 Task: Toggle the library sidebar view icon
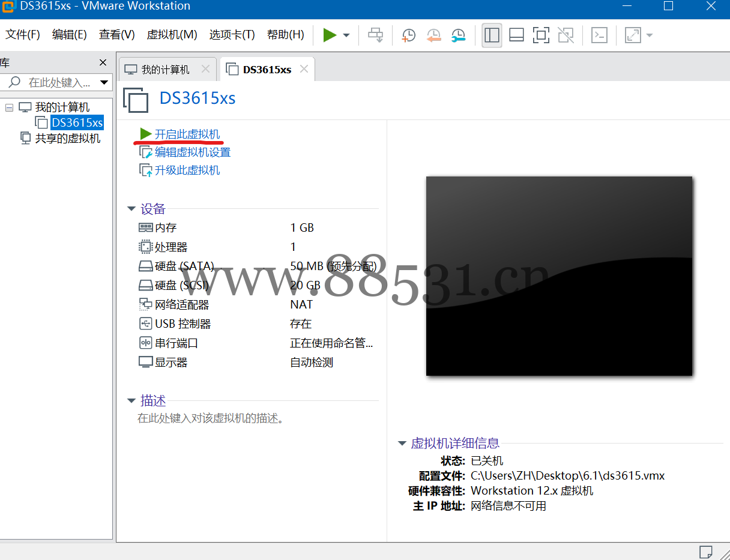pos(492,35)
